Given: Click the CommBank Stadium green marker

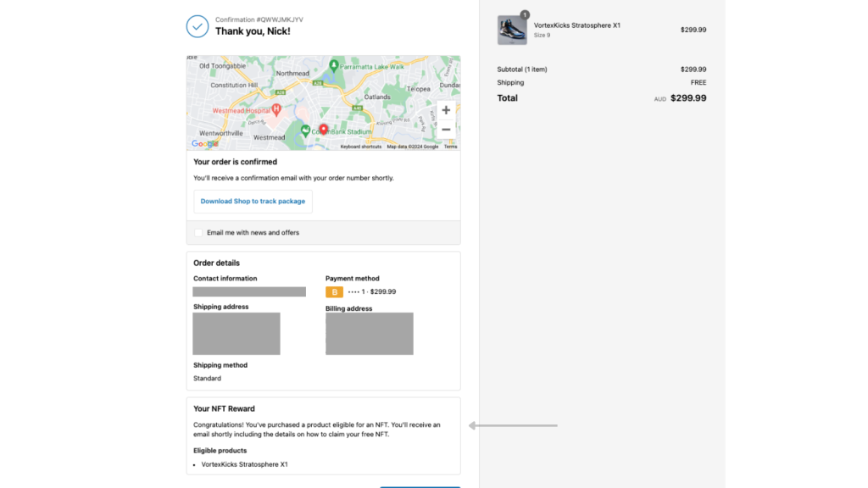Looking at the screenshot, I should click(305, 131).
